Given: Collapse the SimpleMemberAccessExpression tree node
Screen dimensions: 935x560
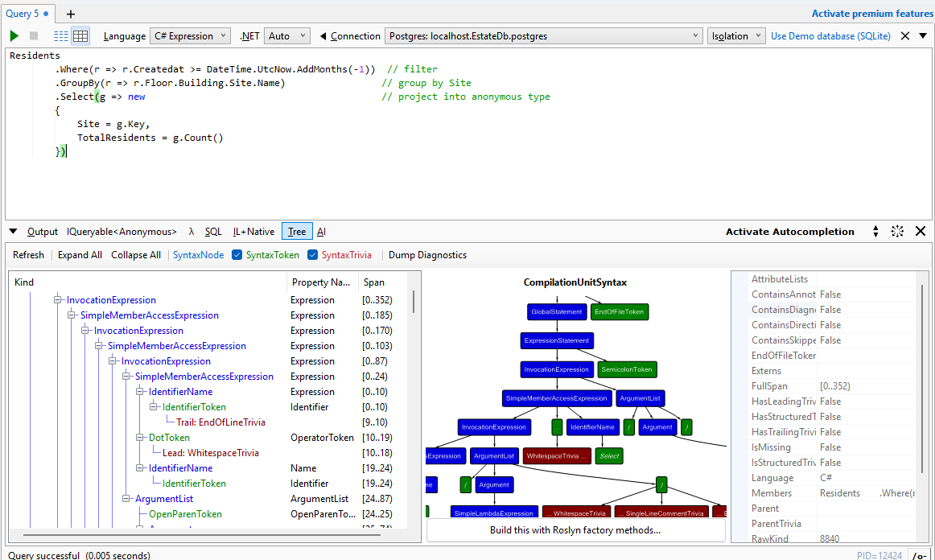Looking at the screenshot, I should (x=72, y=315).
